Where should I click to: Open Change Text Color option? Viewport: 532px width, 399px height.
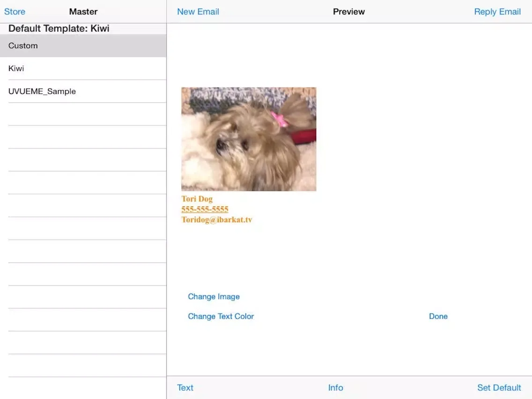tap(221, 317)
